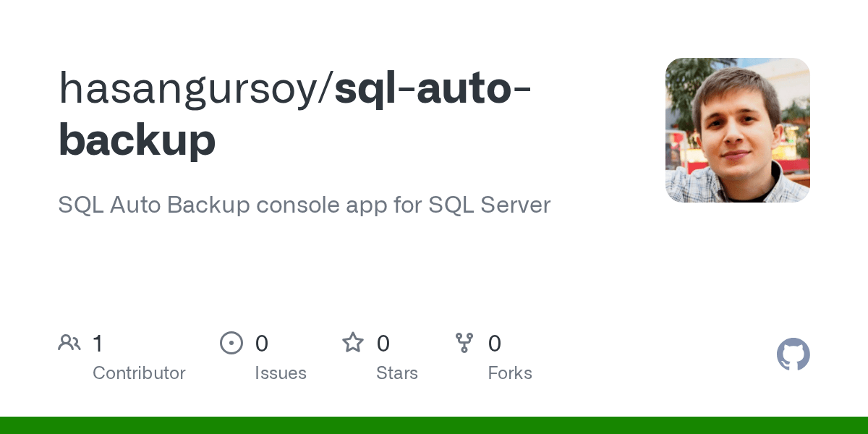This screenshot has height=434, width=868.
Task: Click the issues count '0'
Action: 262,343
